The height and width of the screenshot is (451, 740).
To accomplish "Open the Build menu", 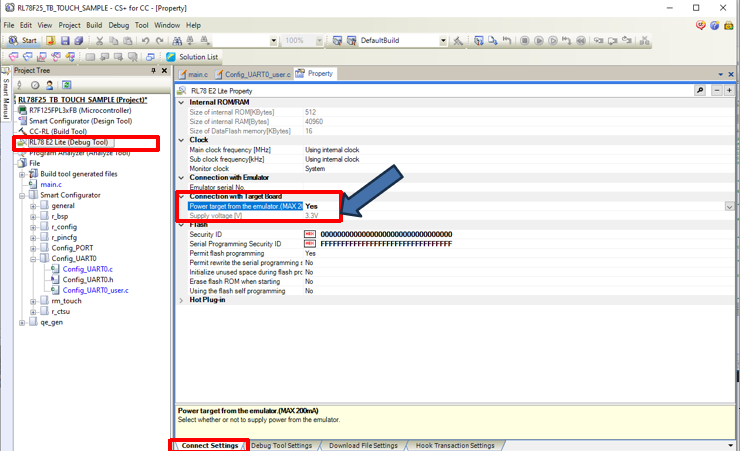I will 94,25.
